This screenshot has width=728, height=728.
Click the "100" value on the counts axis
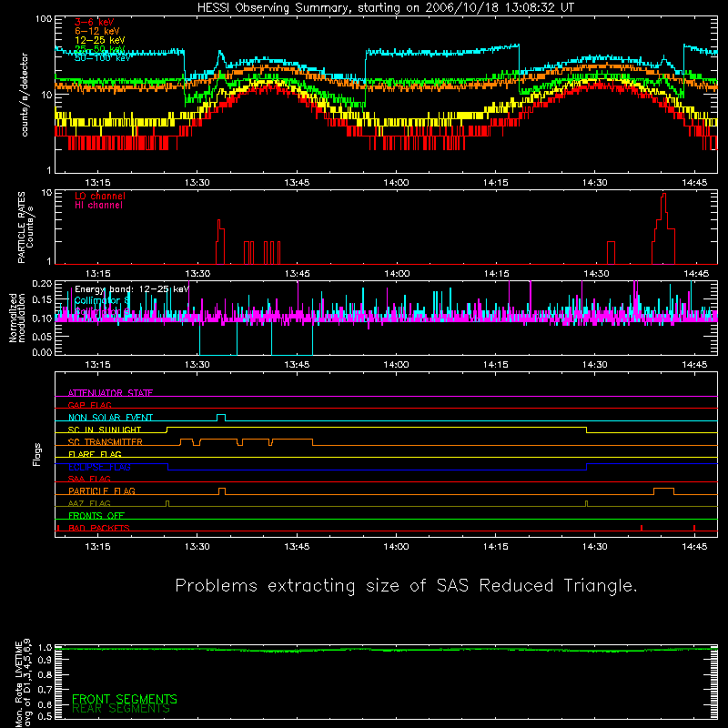click(x=44, y=19)
